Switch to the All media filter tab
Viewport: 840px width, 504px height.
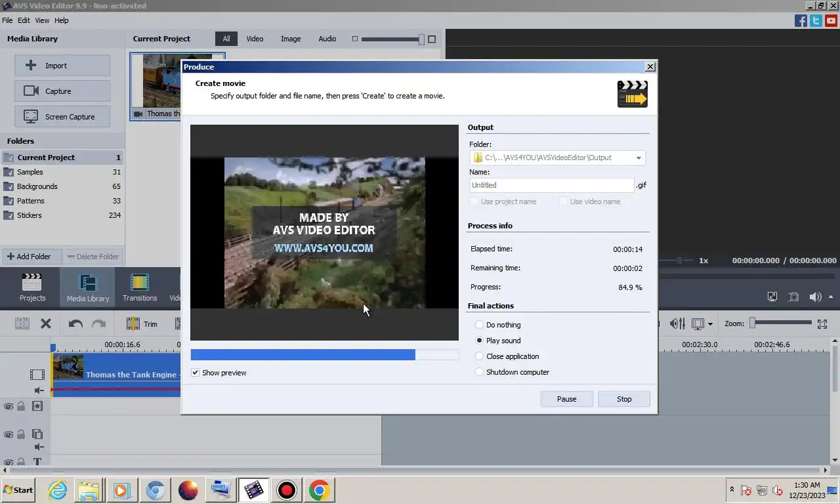click(226, 39)
